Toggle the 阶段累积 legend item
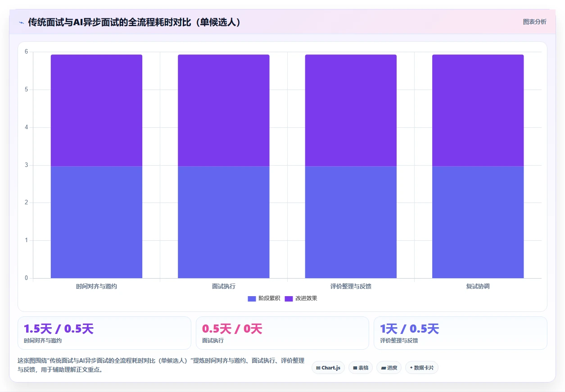565x392 pixels. coord(264,298)
